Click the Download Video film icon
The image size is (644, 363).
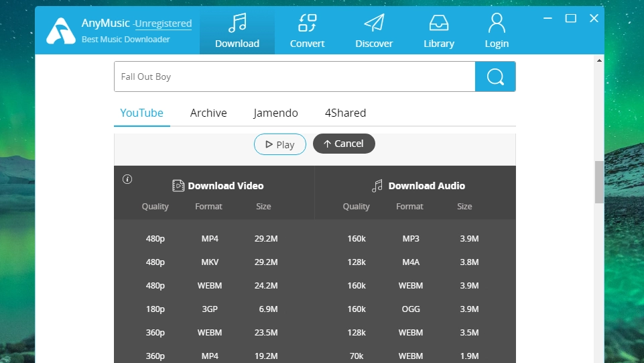178,186
